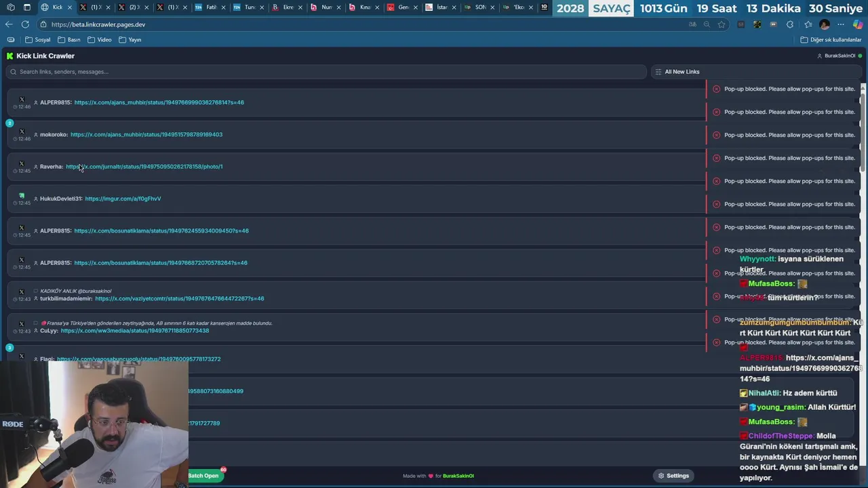Screen dimensions: 868x488
Task: Click sender name HukukDevleti31
Action: [61, 199]
